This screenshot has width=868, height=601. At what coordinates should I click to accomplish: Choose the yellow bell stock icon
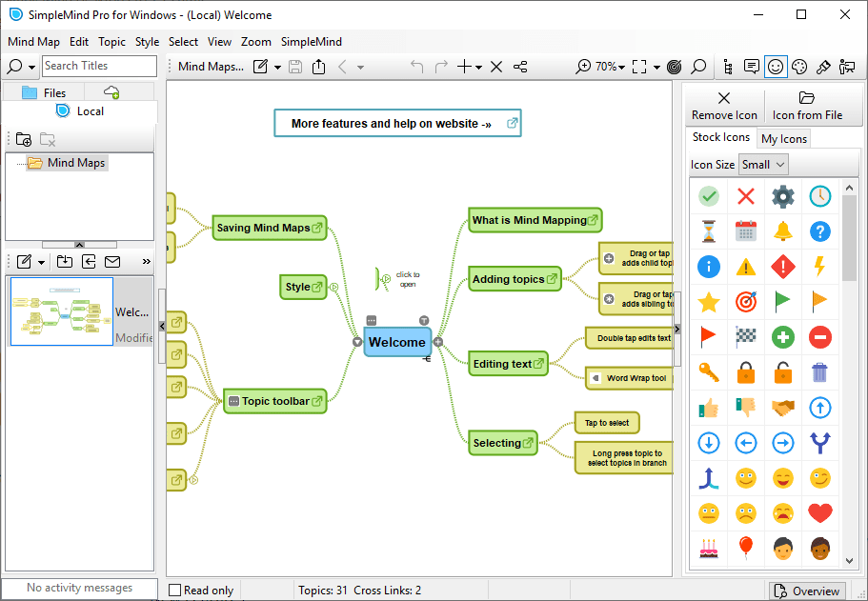click(783, 231)
